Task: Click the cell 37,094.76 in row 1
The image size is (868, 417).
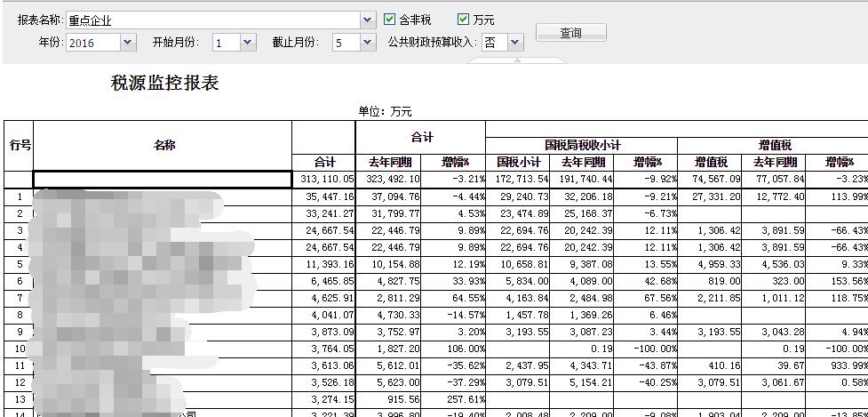Action: point(388,197)
